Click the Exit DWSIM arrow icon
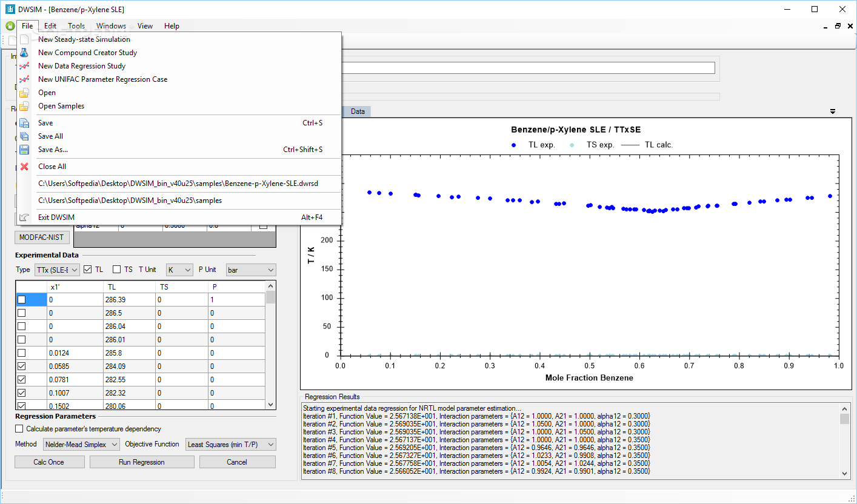Image resolution: width=857 pixels, height=504 pixels. pos(24,217)
